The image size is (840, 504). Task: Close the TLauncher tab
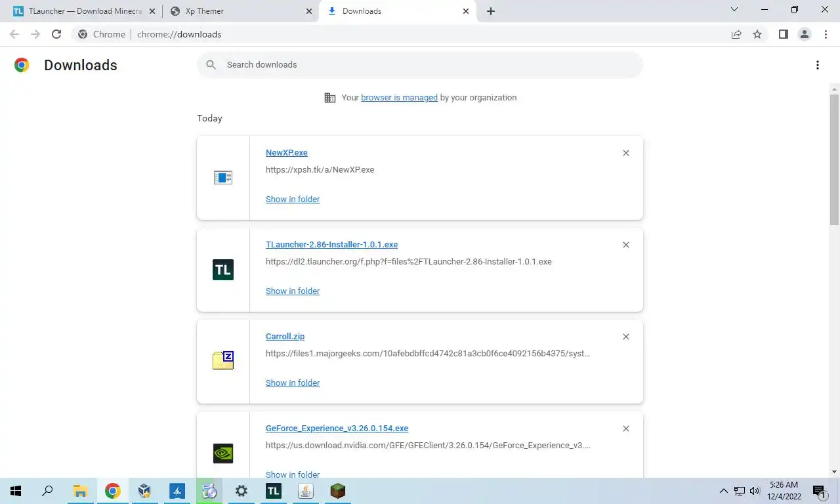pyautogui.click(x=152, y=11)
